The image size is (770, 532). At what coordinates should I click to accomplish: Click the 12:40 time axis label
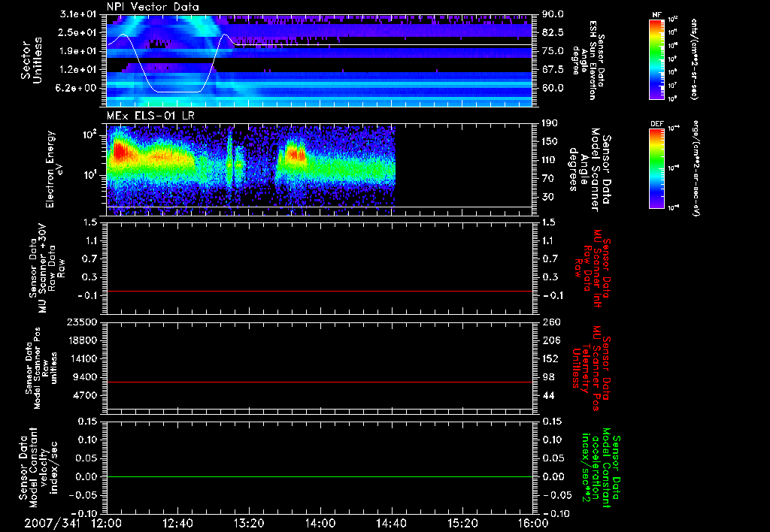click(177, 523)
